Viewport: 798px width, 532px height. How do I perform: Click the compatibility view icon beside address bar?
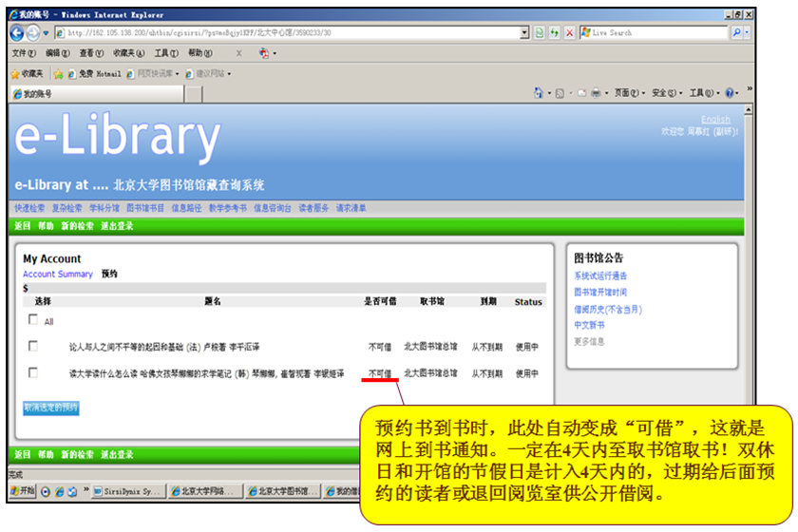(539, 33)
